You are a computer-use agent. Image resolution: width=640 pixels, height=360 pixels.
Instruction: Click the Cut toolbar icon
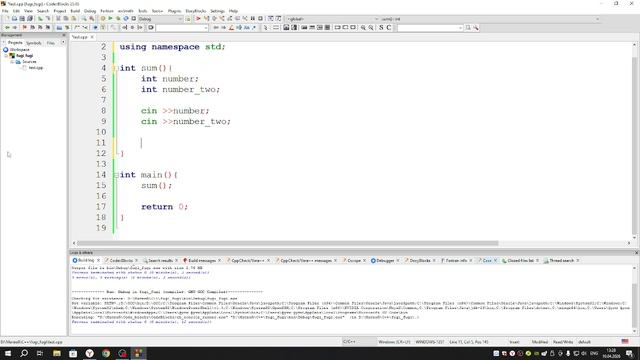[58, 19]
